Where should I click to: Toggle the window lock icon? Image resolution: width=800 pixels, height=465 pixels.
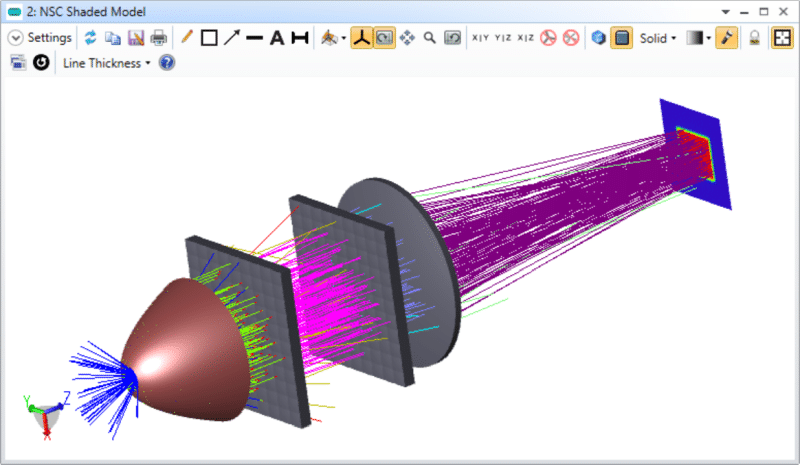coord(755,38)
